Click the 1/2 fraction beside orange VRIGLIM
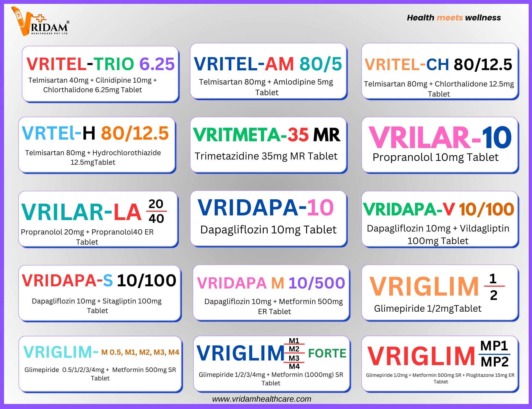This screenshot has width=532, height=409. (494, 287)
